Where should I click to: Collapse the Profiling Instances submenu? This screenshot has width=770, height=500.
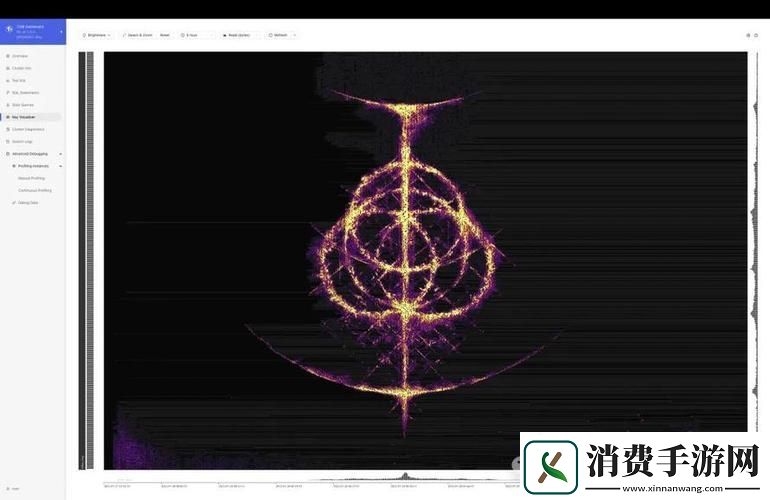pyautogui.click(x=60, y=166)
